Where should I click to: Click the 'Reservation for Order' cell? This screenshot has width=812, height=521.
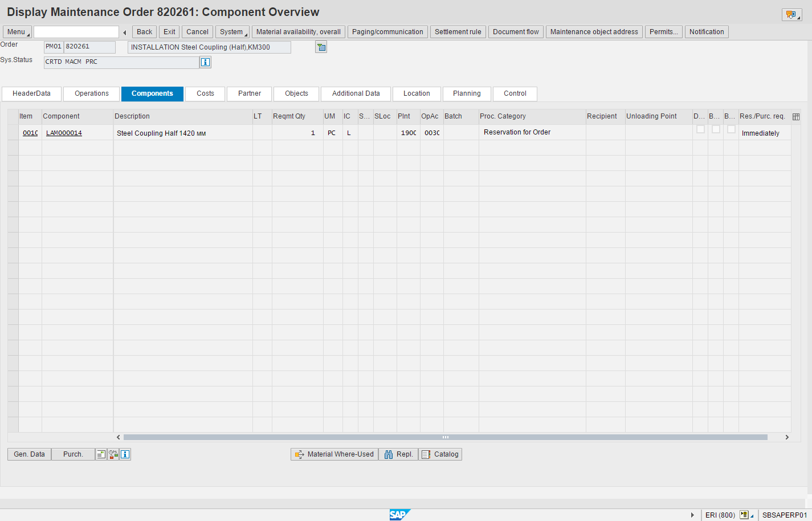tap(532, 132)
